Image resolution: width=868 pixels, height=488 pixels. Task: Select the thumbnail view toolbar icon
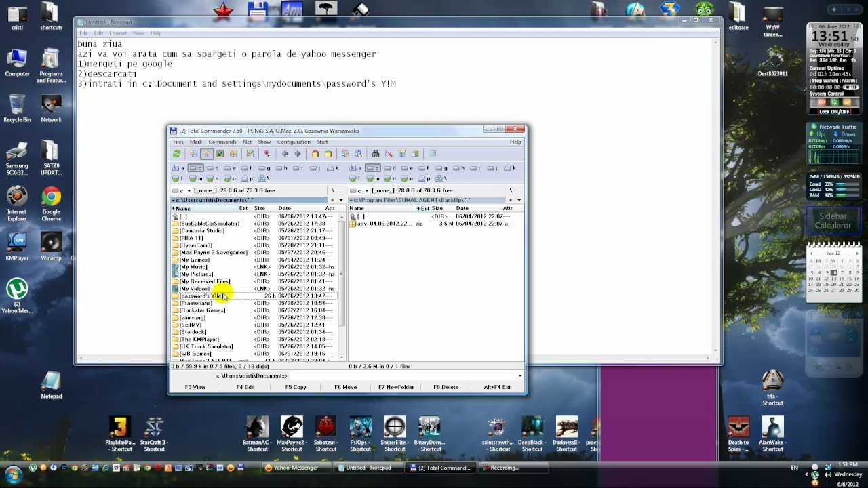220,154
